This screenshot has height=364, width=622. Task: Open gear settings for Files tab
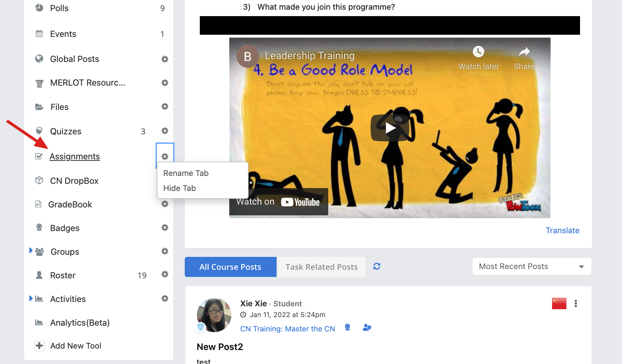pos(165,106)
